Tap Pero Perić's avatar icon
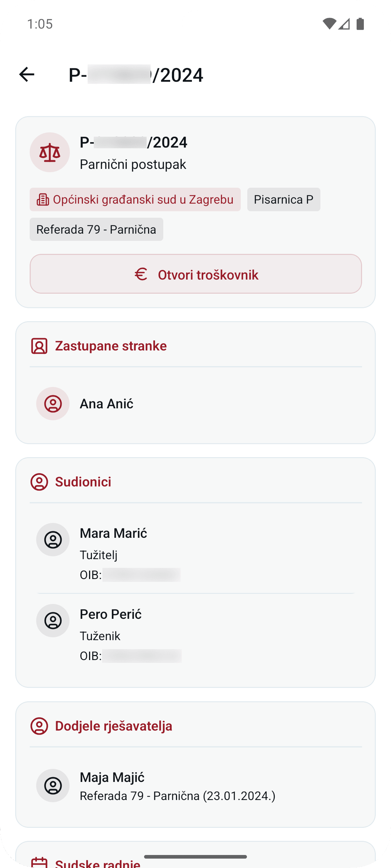 [x=53, y=621]
